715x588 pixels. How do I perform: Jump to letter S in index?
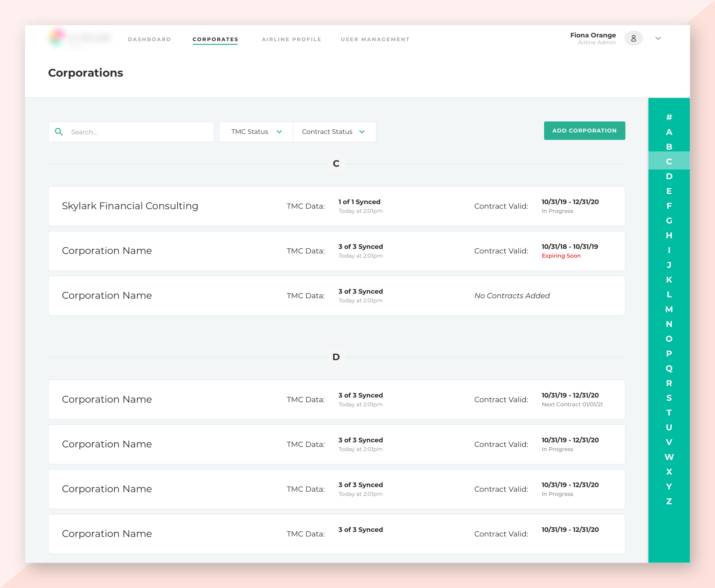669,398
